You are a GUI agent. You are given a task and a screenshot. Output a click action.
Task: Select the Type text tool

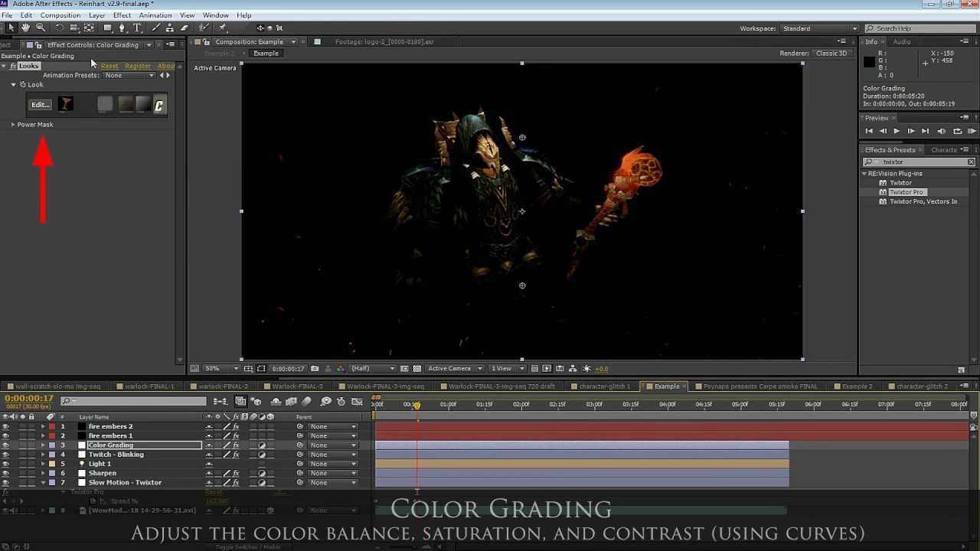[x=138, y=28]
